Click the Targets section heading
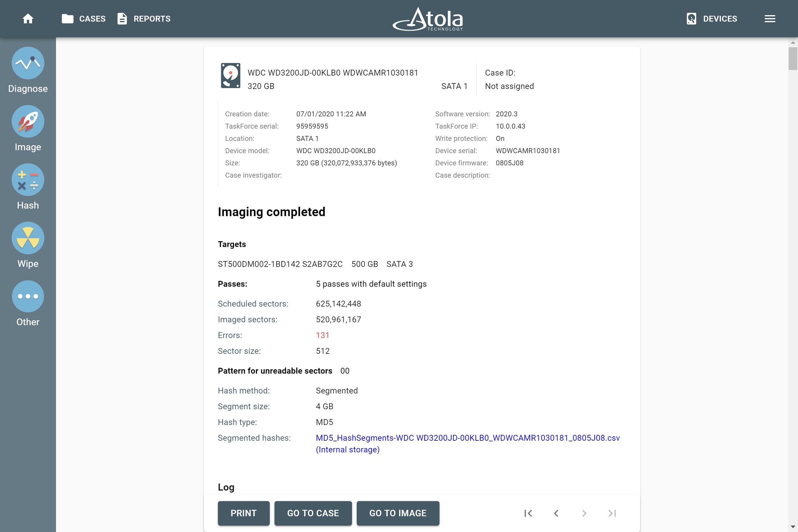The height and width of the screenshot is (532, 798). [x=232, y=244]
